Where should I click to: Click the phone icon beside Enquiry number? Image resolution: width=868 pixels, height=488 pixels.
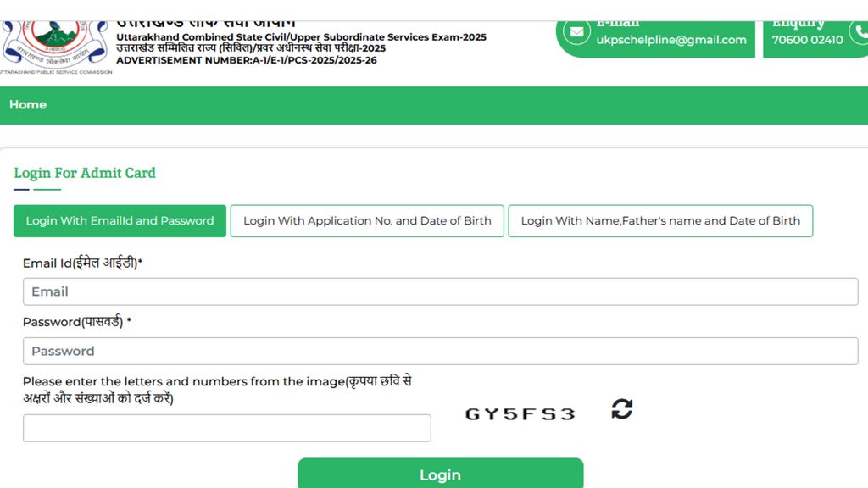(860, 33)
